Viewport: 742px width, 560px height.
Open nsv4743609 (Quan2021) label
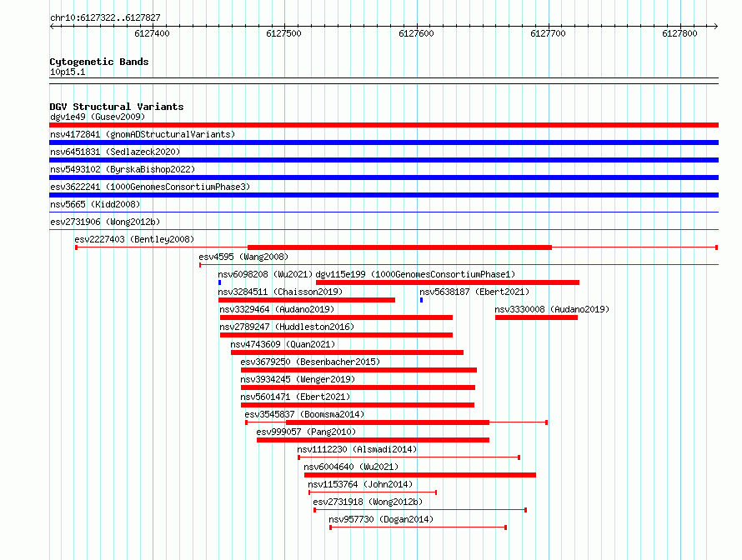tap(283, 344)
